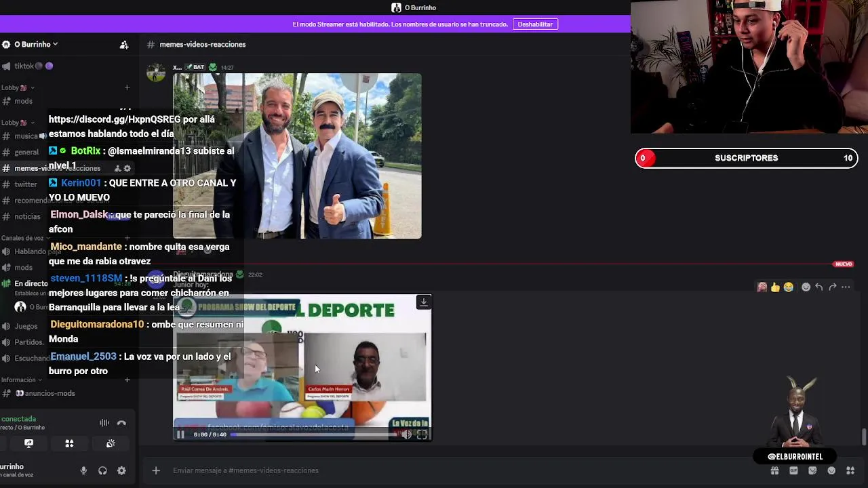Click the plus attach button in message bar
This screenshot has height=488, width=868.
coord(156,470)
